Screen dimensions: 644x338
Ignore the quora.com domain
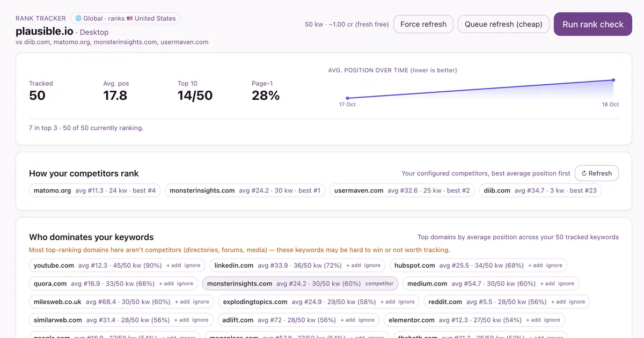185,284
